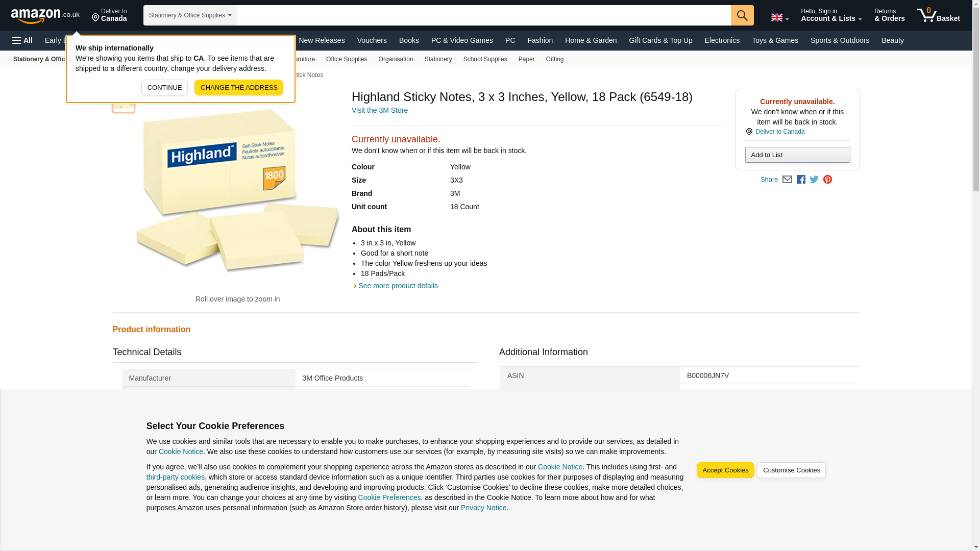Screen dimensions: 980x551
Task: Open the New Releases menu item
Action: click(321, 40)
